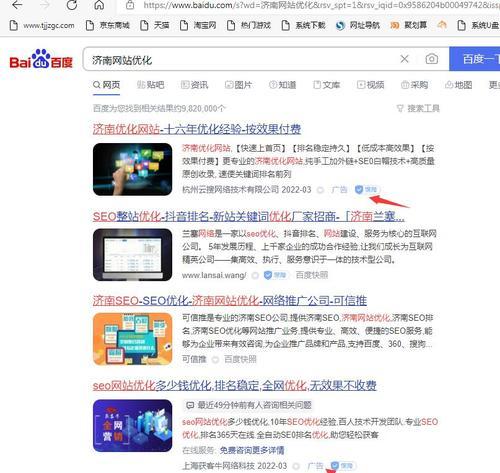The height and width of the screenshot is (473, 500).
Task: Open image search via the camera icon
Action: click(432, 59)
